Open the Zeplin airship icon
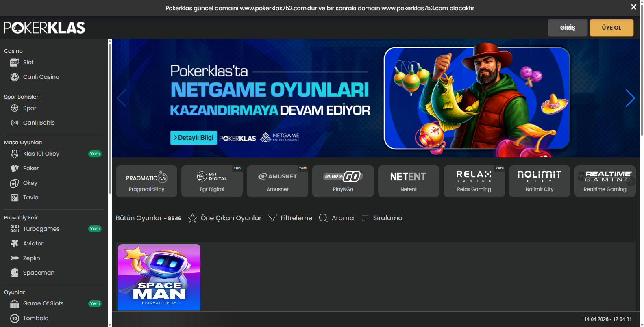The height and width of the screenshot is (327, 644). [15, 258]
